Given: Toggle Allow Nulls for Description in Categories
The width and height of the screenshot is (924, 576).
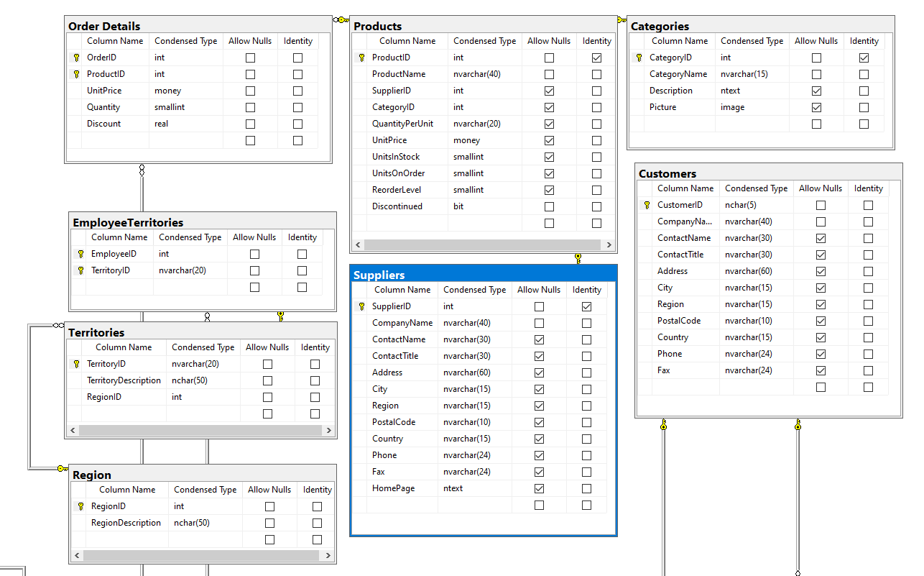Looking at the screenshot, I should pos(816,91).
